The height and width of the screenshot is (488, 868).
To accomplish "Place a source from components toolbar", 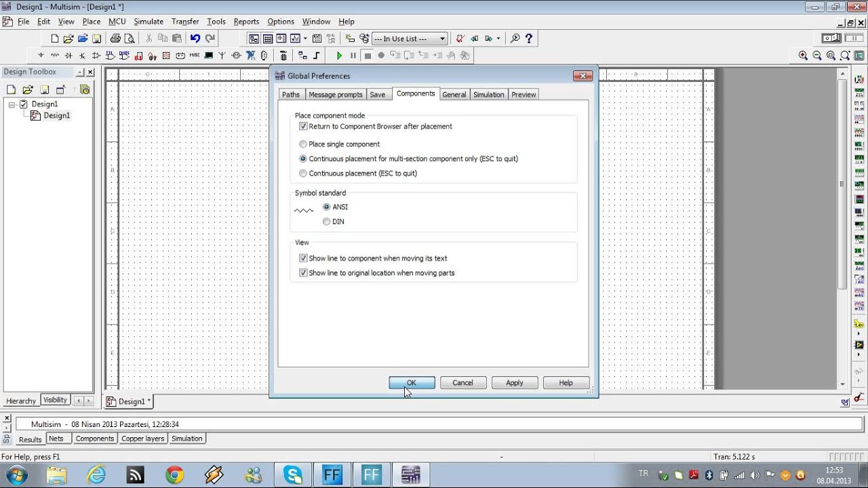I will tap(41, 56).
